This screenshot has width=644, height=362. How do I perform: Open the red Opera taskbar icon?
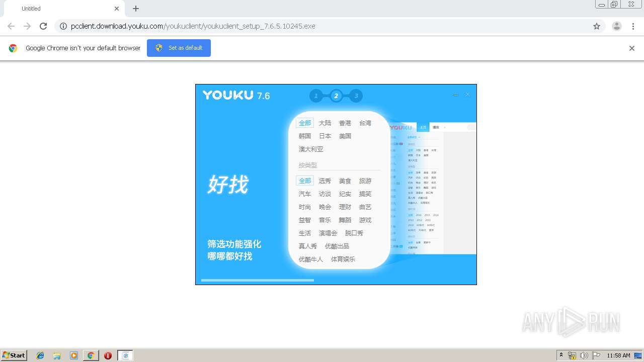point(108,355)
